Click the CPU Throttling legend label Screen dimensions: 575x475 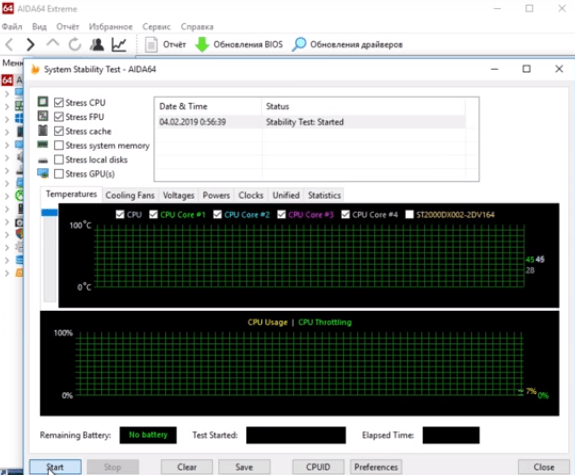(325, 322)
